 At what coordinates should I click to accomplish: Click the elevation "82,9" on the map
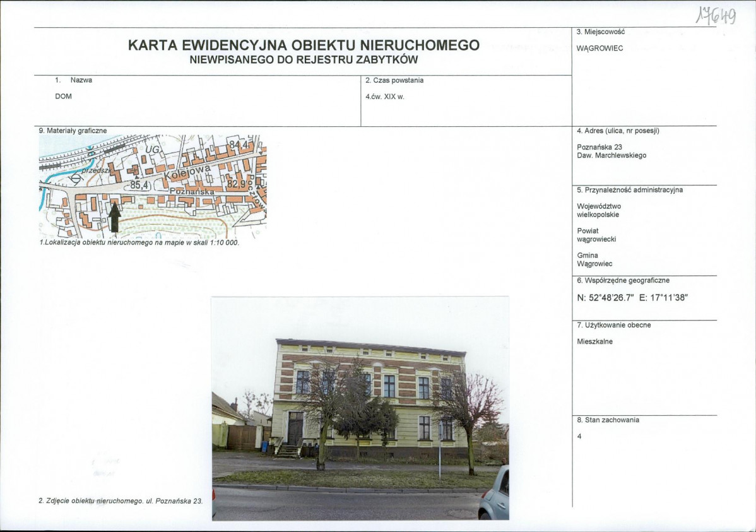tap(238, 184)
